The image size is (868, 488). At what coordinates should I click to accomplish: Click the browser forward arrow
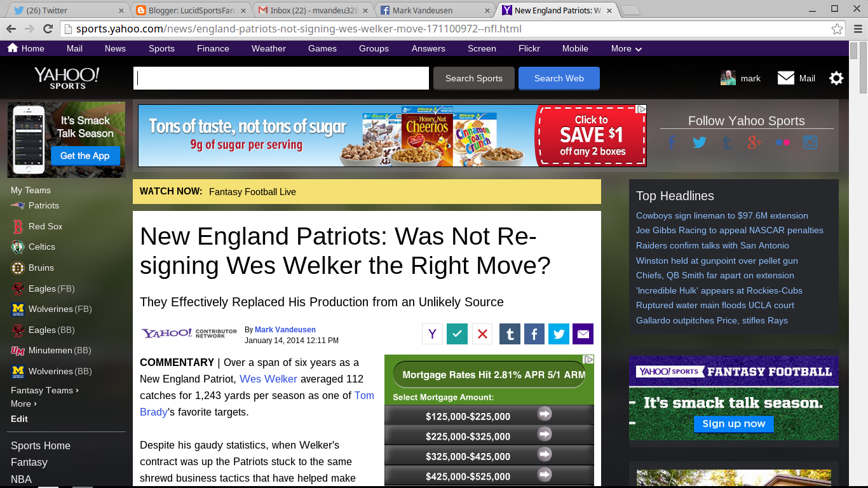[x=29, y=29]
